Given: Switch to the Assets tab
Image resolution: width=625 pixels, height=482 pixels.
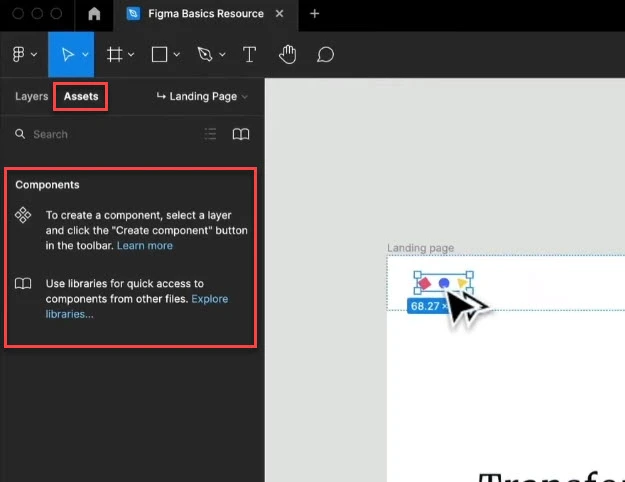Looking at the screenshot, I should tap(81, 96).
